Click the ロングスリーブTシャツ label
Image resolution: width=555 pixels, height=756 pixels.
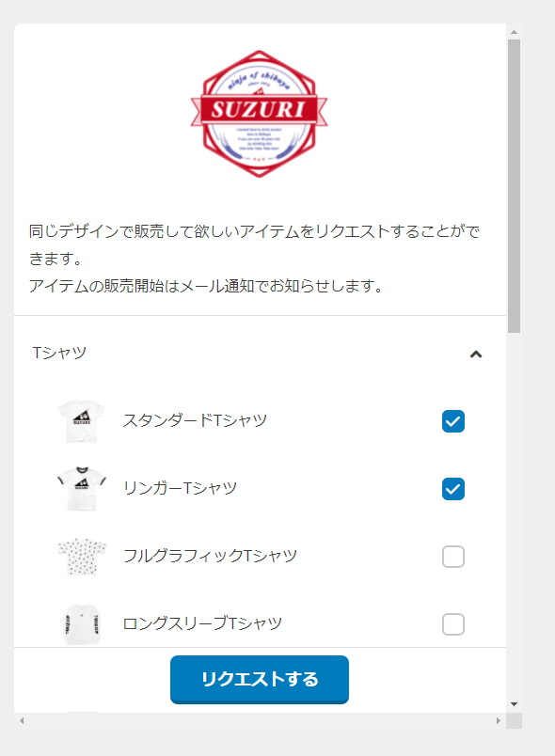click(202, 623)
